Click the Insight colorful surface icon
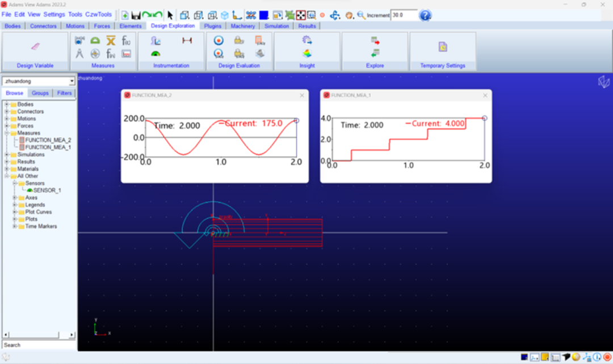 [307, 53]
